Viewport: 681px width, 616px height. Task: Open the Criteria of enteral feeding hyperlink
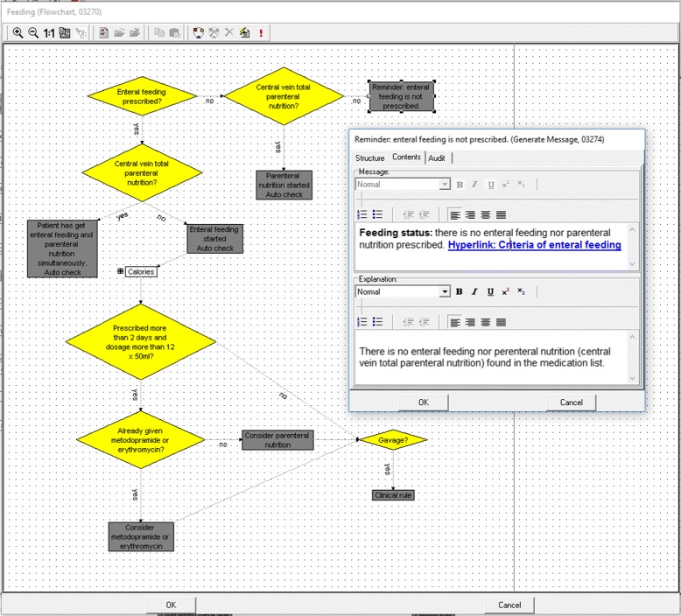tap(534, 245)
